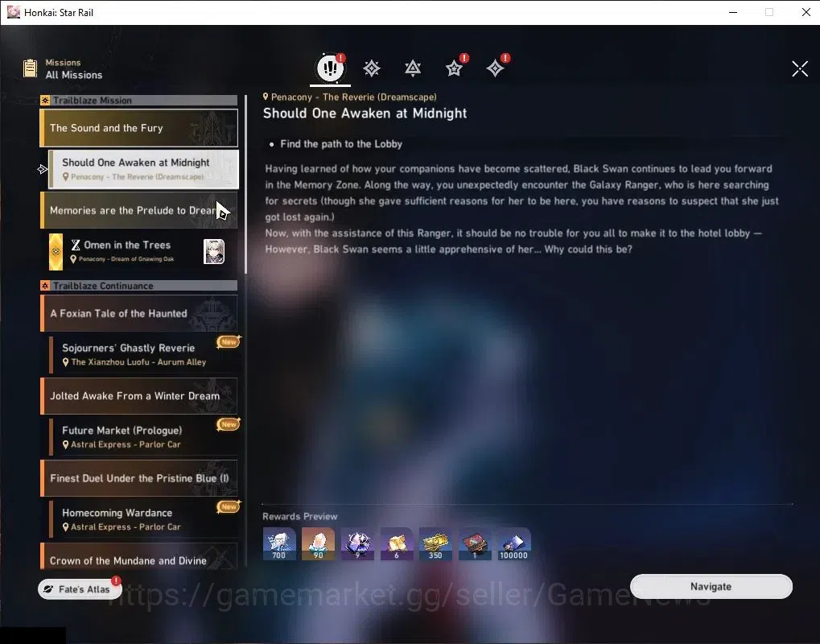Select the Future Market (Prologue) mission
This screenshot has width=820, height=644.
(x=144, y=437)
